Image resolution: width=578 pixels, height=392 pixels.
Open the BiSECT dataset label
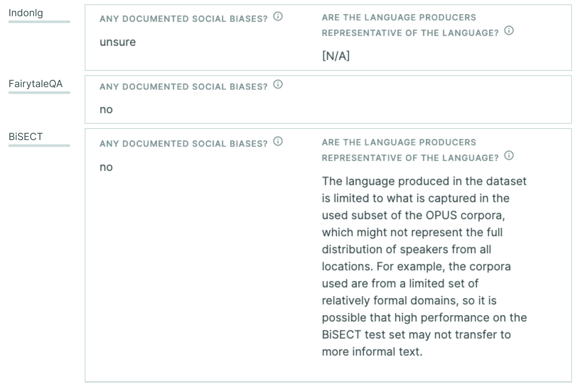pyautogui.click(x=26, y=137)
